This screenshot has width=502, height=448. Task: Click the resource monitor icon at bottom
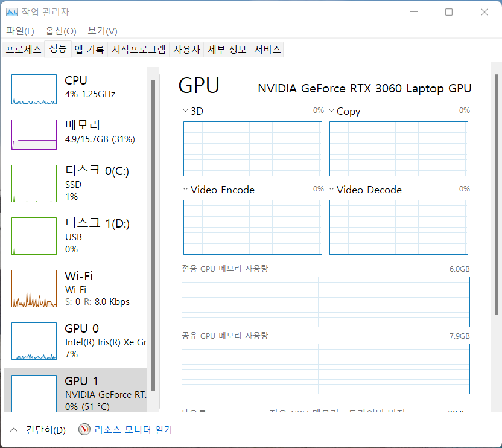(84, 430)
